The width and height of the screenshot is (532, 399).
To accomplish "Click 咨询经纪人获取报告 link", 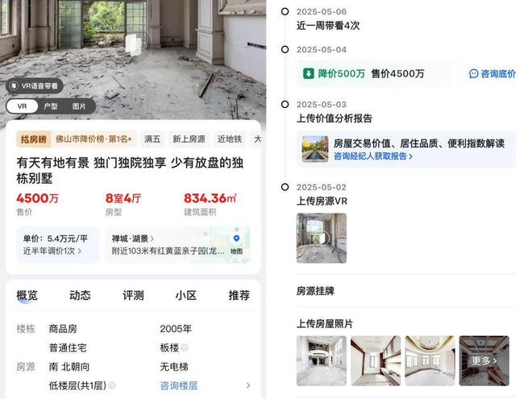I will [x=373, y=156].
